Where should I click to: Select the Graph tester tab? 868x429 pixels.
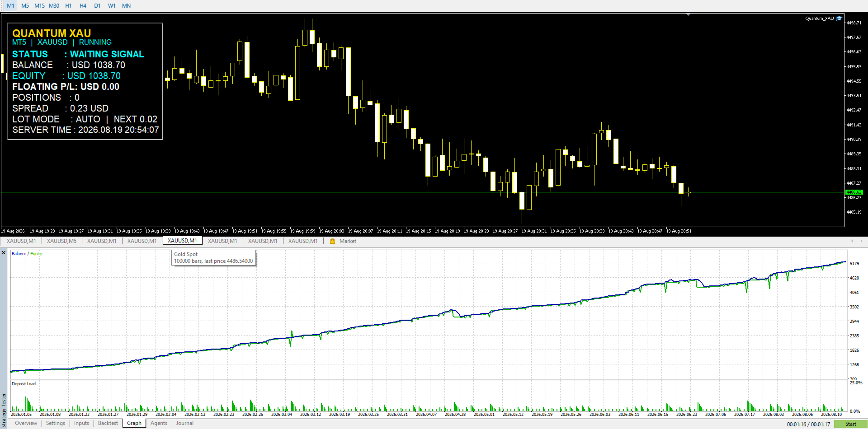pos(134,423)
